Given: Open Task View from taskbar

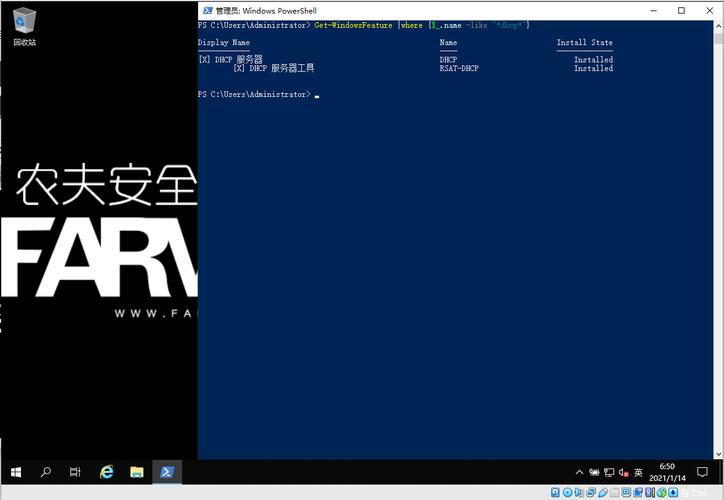Looking at the screenshot, I should [x=75, y=472].
